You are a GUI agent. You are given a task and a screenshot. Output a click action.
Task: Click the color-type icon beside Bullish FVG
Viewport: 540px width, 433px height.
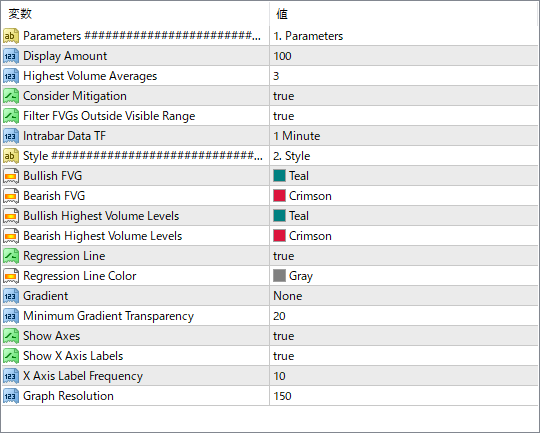point(11,176)
